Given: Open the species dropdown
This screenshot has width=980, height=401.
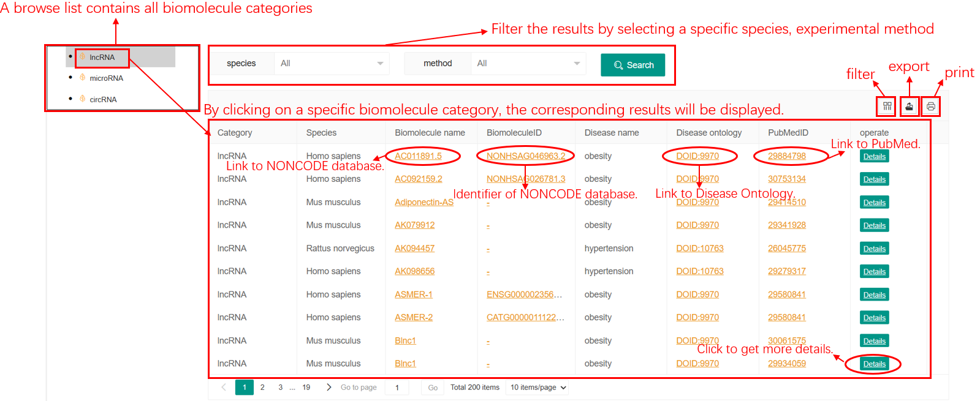Looking at the screenshot, I should [x=331, y=64].
